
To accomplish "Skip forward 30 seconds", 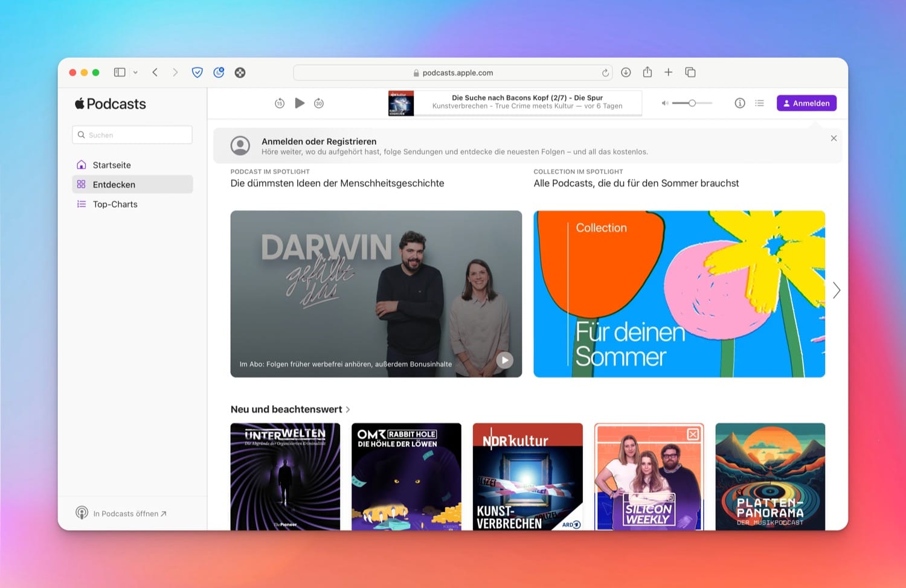I will (319, 103).
